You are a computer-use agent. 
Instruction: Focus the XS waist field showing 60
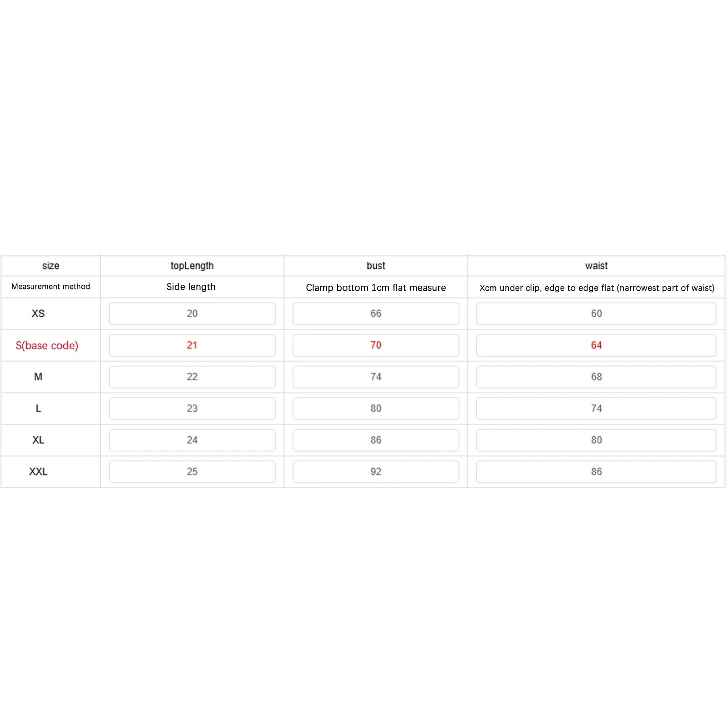point(596,313)
